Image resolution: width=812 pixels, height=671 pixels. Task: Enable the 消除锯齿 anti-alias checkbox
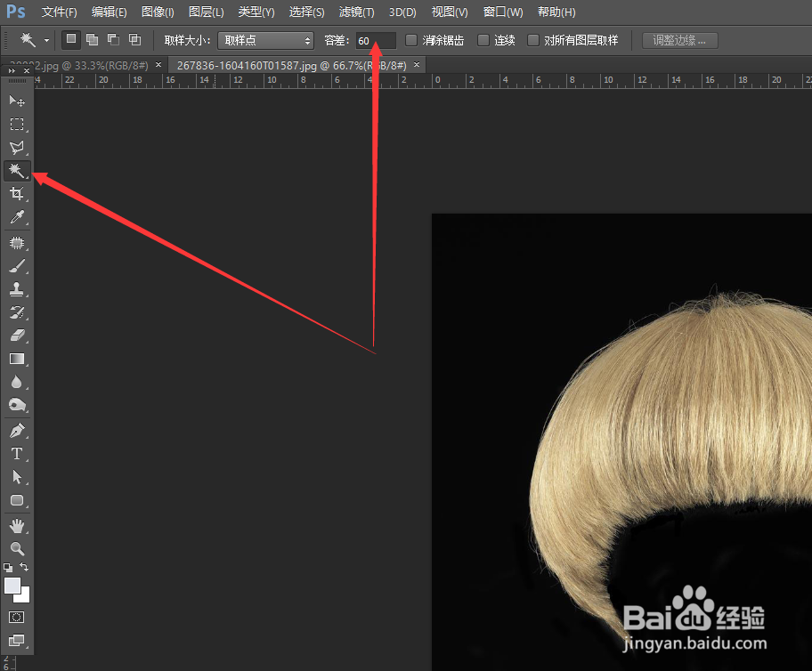pyautogui.click(x=410, y=40)
